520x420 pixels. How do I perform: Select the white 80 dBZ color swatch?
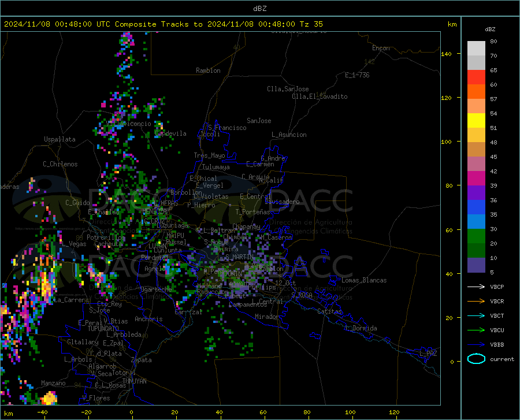tap(476, 48)
